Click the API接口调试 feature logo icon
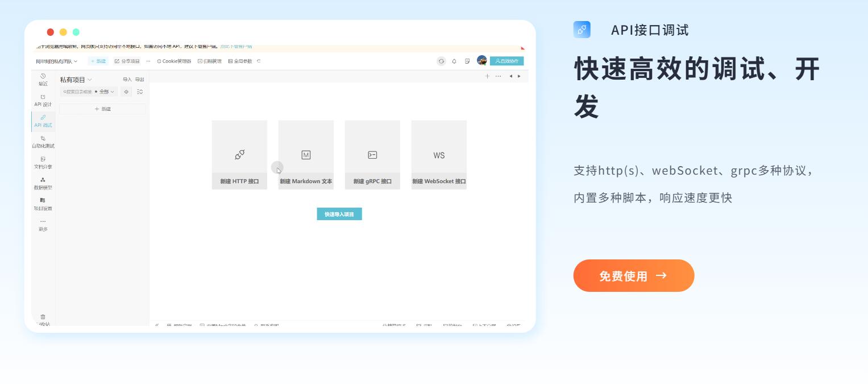The width and height of the screenshot is (868, 384). point(582,30)
